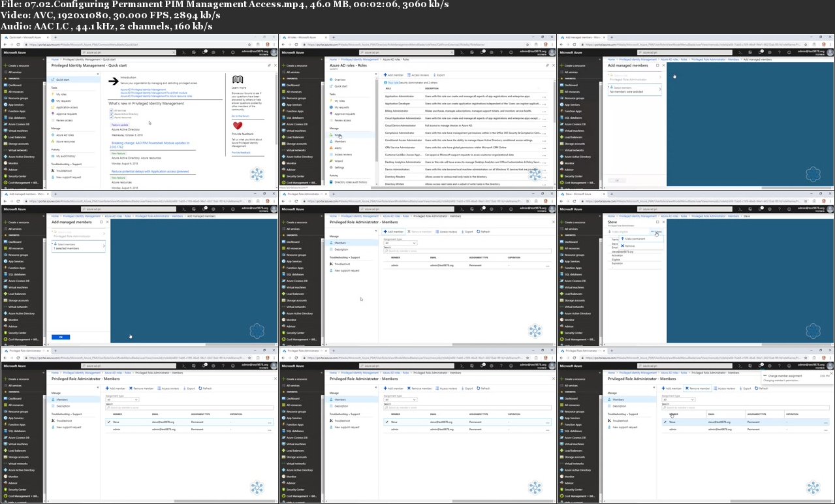The image size is (835, 504).
Task: Pin the Quick start blade with the pin icon
Action: coord(269,65)
